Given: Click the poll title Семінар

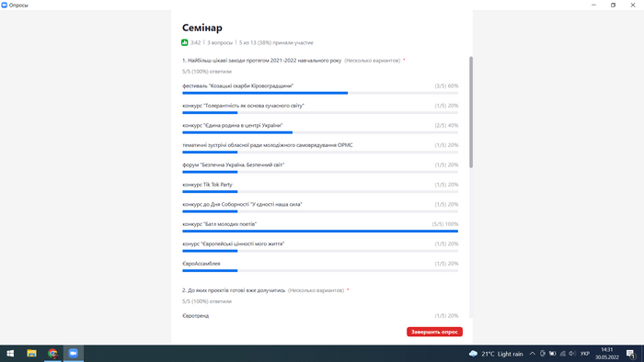Looking at the screenshot, I should [202, 28].
